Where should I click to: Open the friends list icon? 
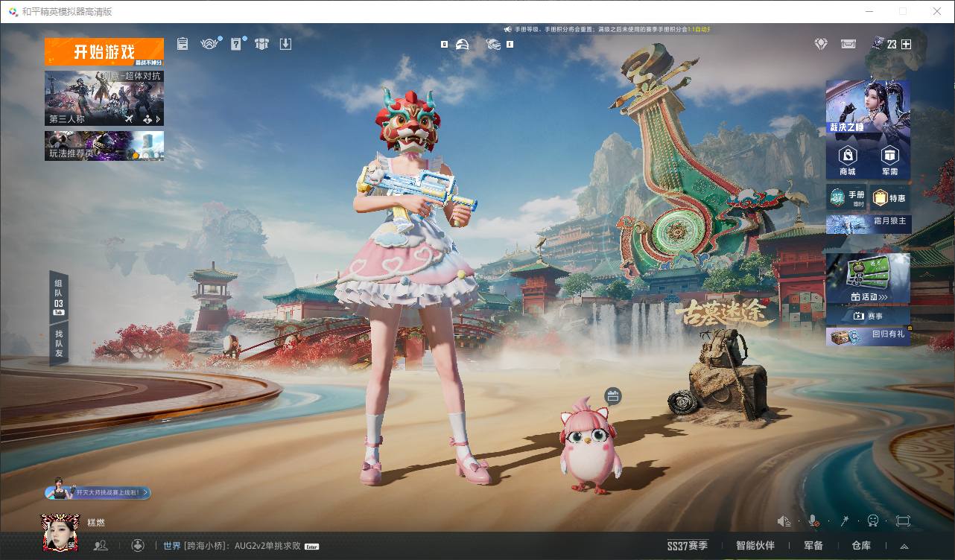pos(101,545)
